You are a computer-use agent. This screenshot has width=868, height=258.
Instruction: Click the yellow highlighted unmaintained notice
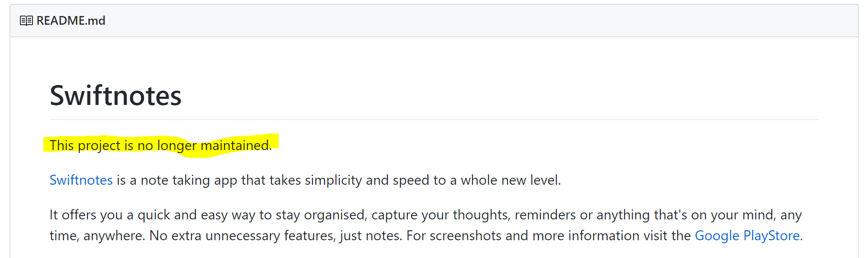tap(161, 145)
